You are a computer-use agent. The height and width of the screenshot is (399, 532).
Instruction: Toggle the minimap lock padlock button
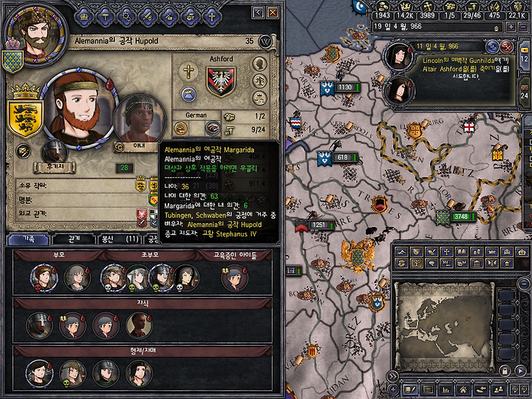tap(505, 371)
